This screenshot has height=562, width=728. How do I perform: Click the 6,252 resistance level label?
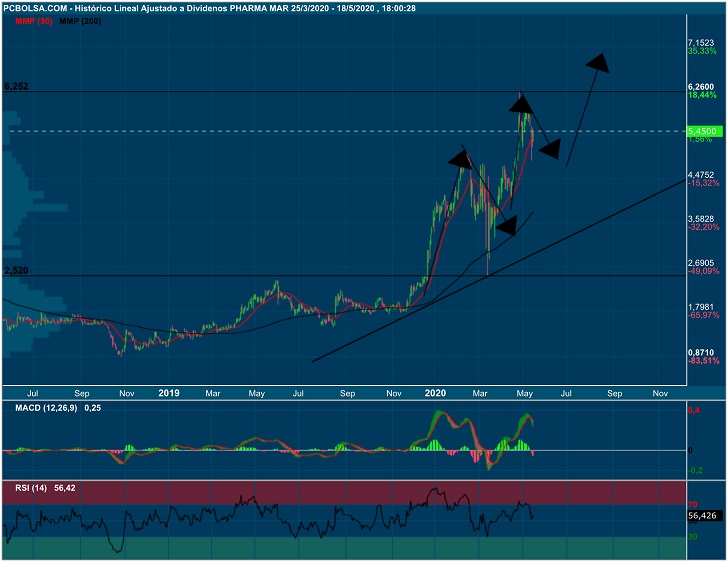[16, 86]
